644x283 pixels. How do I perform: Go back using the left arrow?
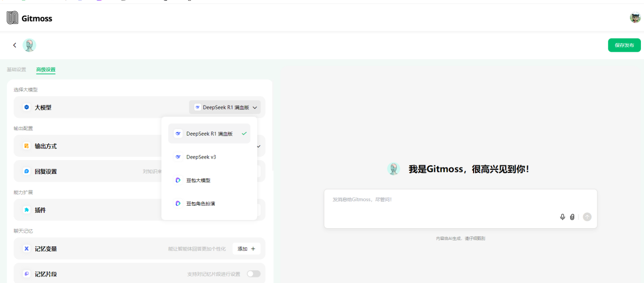click(x=15, y=45)
